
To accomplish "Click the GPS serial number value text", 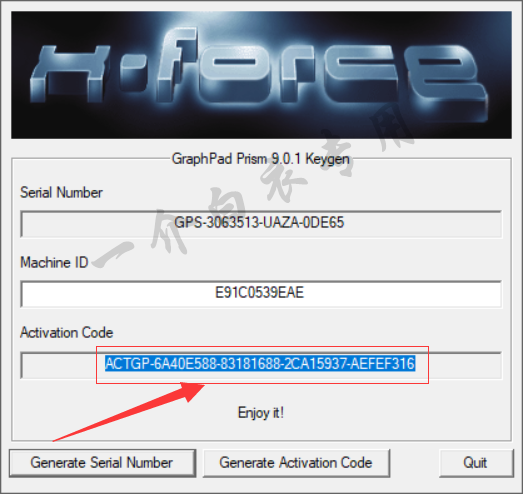I will pyautogui.click(x=259, y=222).
